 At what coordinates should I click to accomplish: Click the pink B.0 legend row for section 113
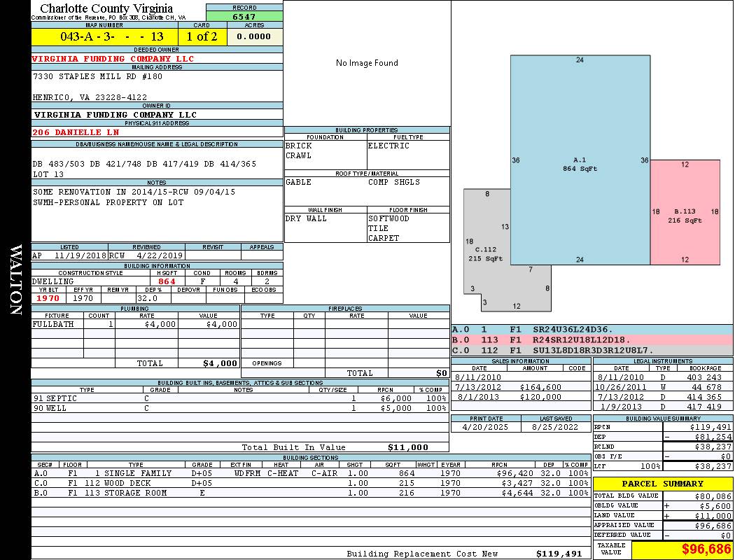(591, 339)
